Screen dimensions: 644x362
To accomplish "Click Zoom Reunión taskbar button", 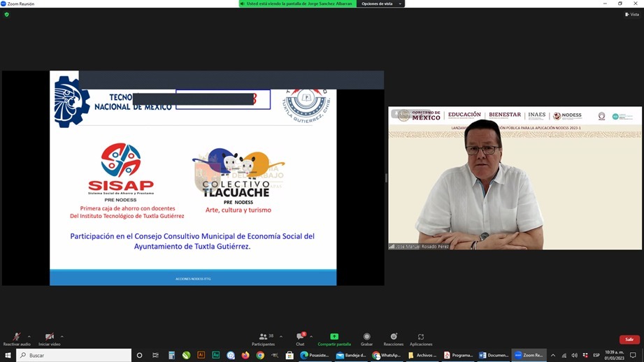I will [529, 355].
